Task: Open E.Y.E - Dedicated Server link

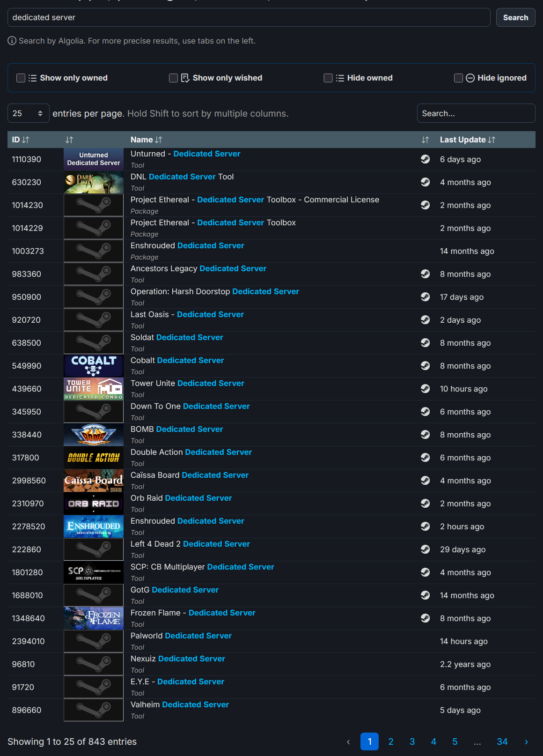Action: pos(177,682)
